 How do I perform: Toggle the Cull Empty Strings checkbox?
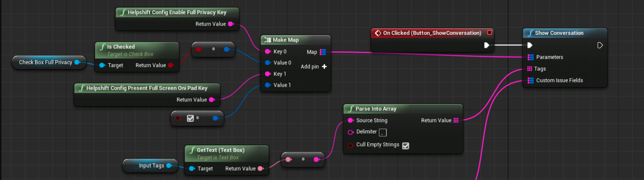[x=405, y=146]
